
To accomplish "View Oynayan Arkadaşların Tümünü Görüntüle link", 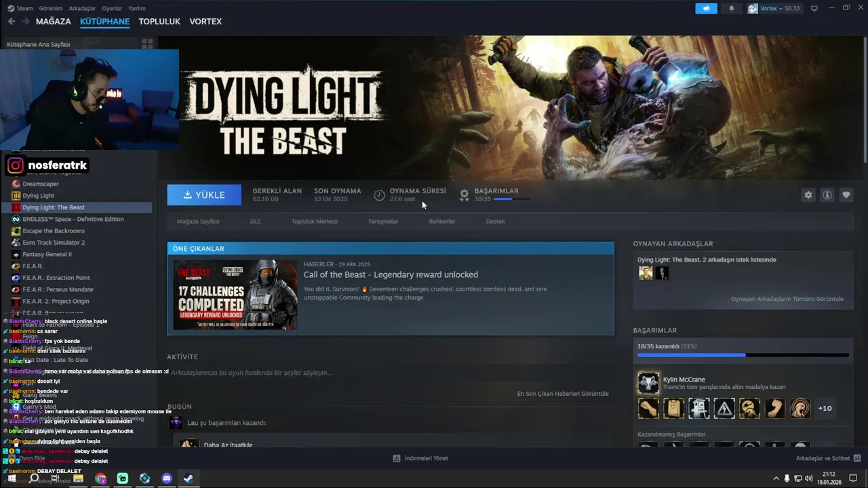I will click(787, 299).
